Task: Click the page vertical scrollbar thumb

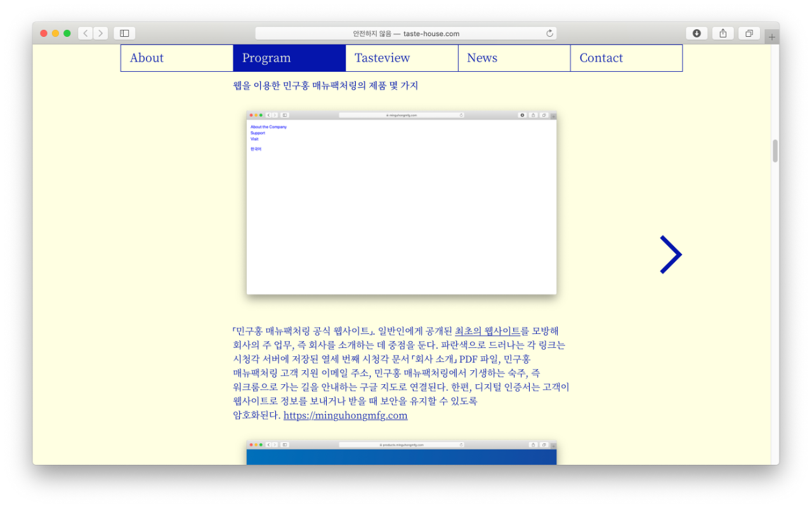Action: click(x=775, y=150)
